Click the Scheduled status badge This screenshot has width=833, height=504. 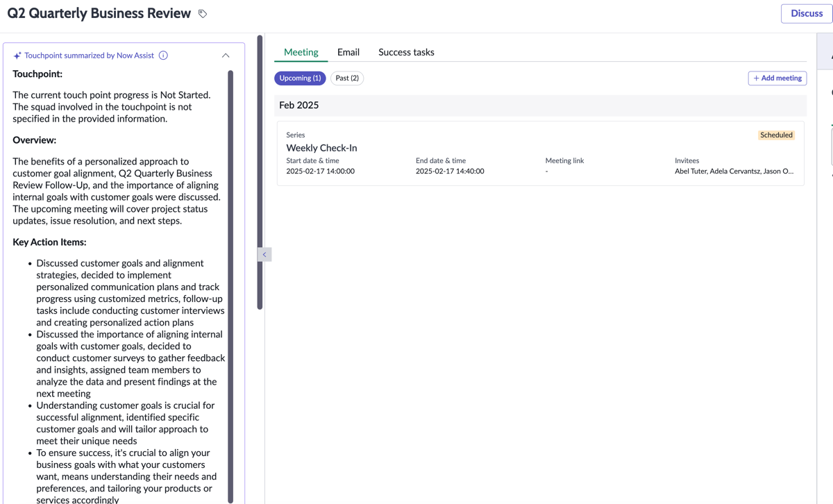(776, 135)
